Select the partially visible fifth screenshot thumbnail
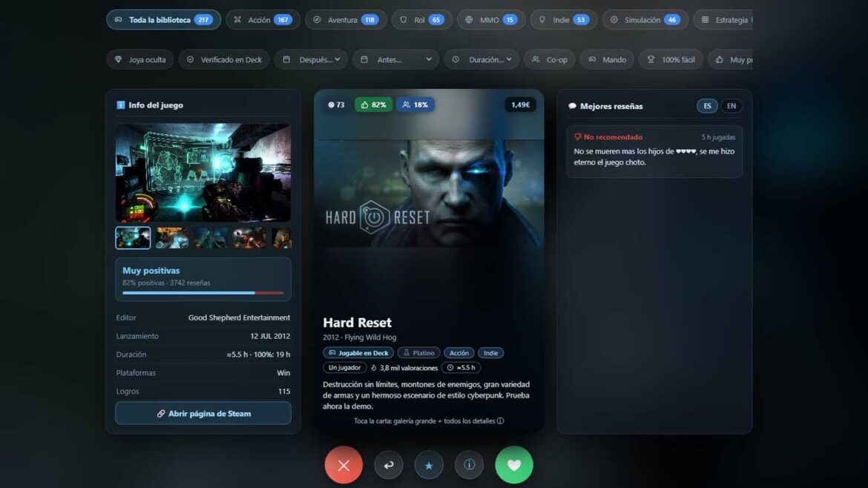Screen dimensions: 868x488 point(281,238)
